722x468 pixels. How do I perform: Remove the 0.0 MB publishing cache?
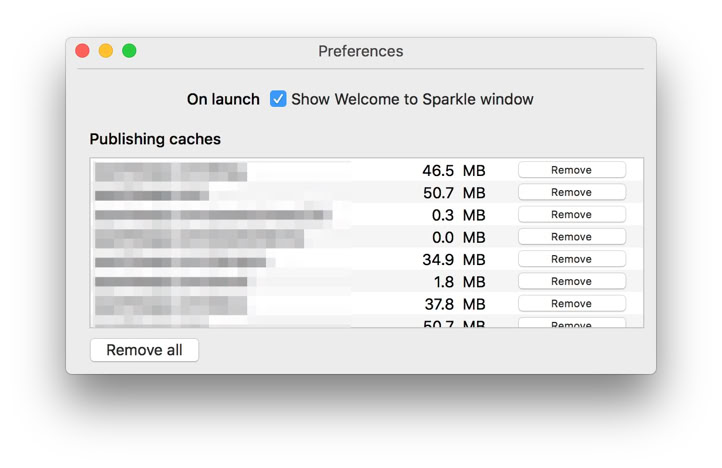click(571, 237)
